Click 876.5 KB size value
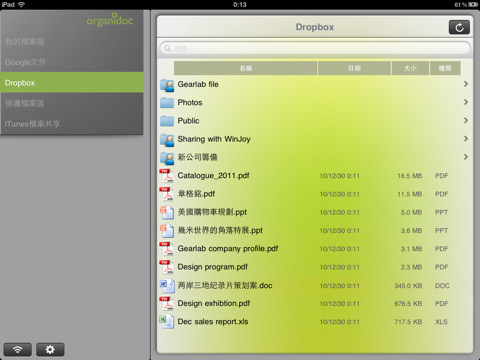The height and width of the screenshot is (360, 480). pos(408,304)
